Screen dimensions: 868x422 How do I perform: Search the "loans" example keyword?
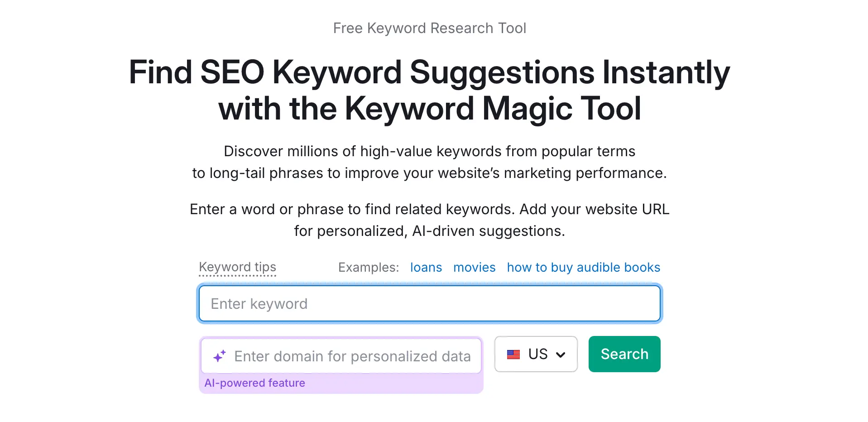click(425, 267)
